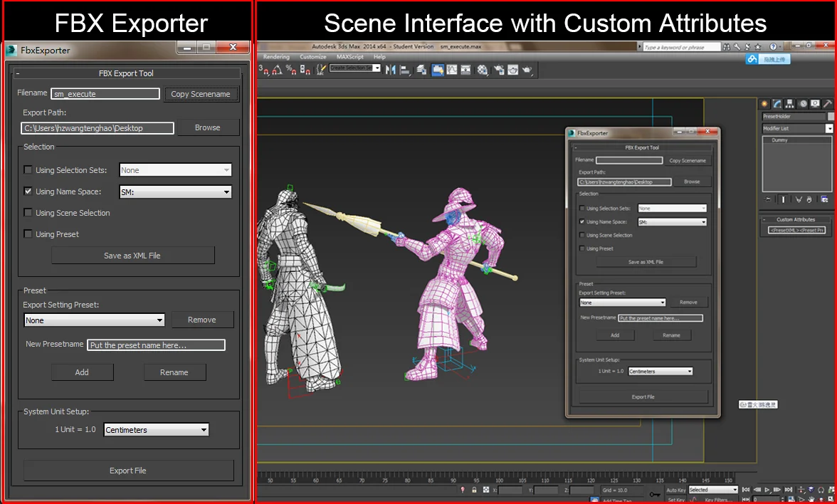Open the Modifier List dropdown
The width and height of the screenshot is (837, 504).
[797, 128]
